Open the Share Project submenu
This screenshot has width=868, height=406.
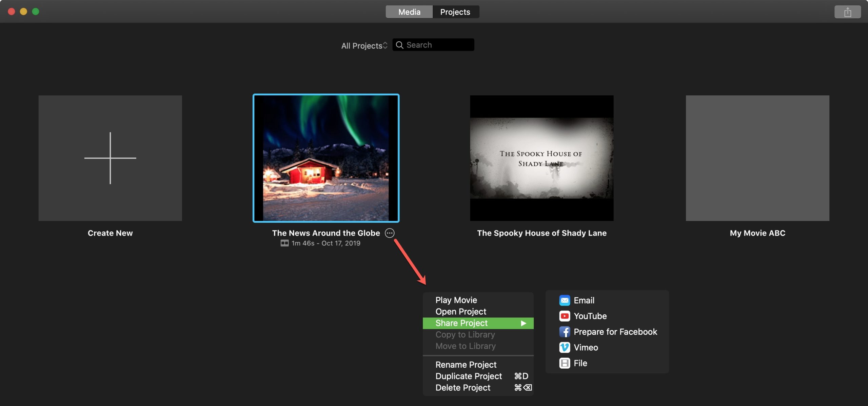click(x=478, y=323)
